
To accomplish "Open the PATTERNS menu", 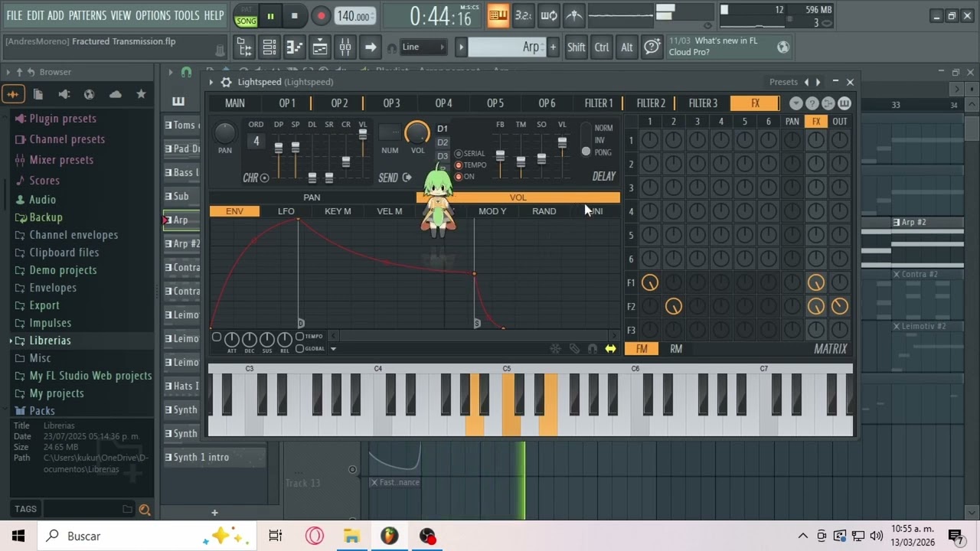I will 87,15.
